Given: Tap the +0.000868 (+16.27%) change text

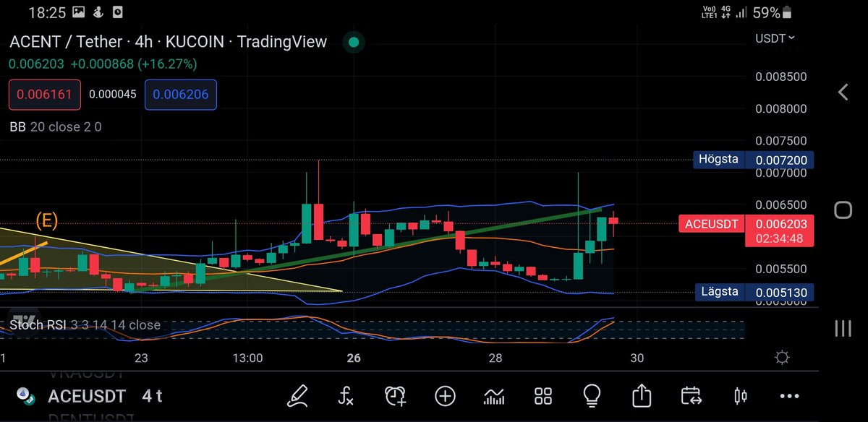Looking at the screenshot, I should [x=134, y=64].
